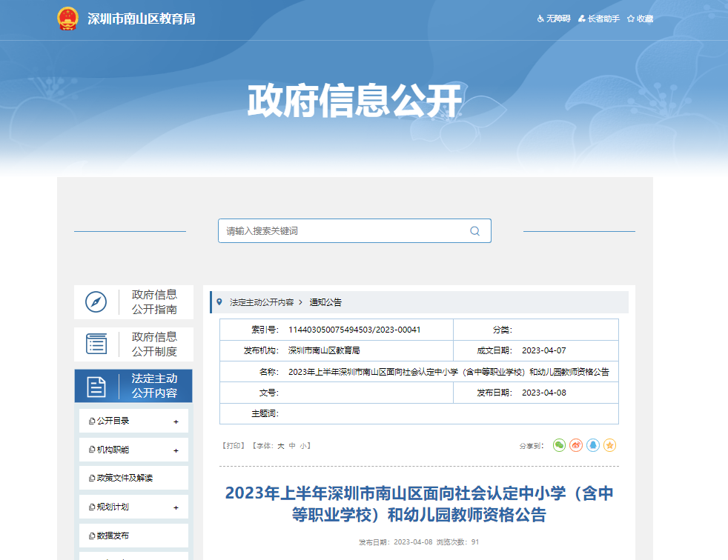Open 无障碍 accessibility mode
Viewport: 728px width, 560px height.
(x=554, y=19)
